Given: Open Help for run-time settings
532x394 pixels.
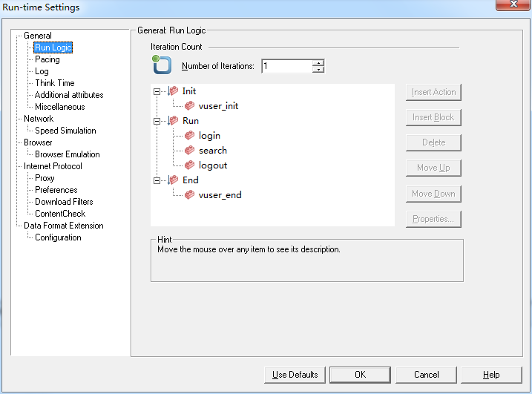Looking at the screenshot, I should pos(491,375).
